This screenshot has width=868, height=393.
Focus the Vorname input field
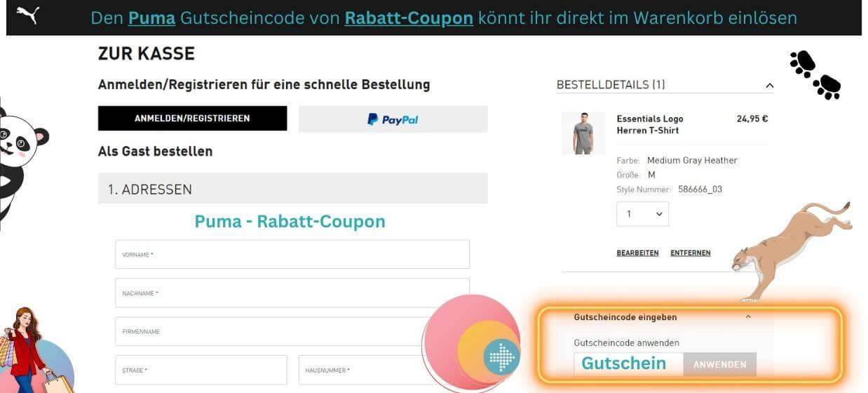[292, 254]
